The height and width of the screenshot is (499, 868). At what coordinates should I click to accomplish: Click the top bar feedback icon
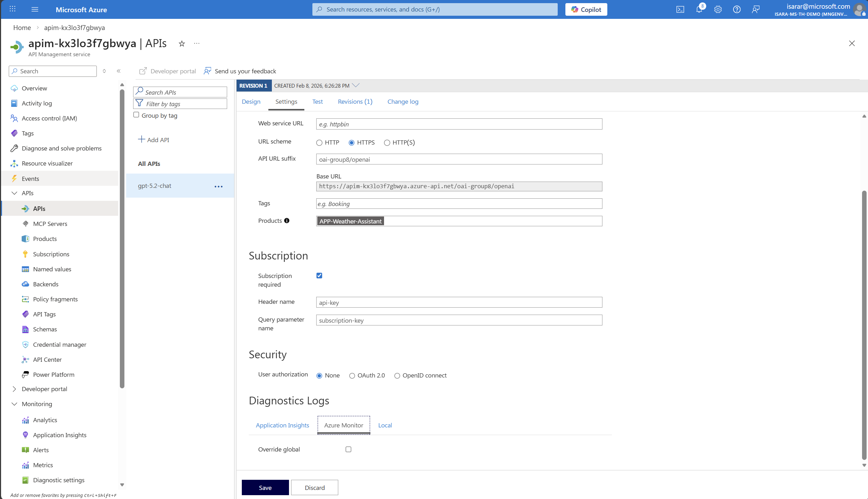click(755, 9)
